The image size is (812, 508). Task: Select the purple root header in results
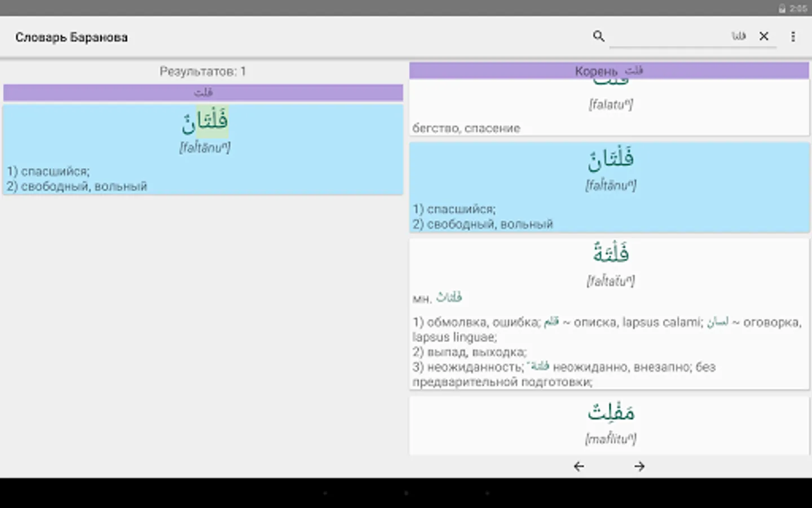203,92
